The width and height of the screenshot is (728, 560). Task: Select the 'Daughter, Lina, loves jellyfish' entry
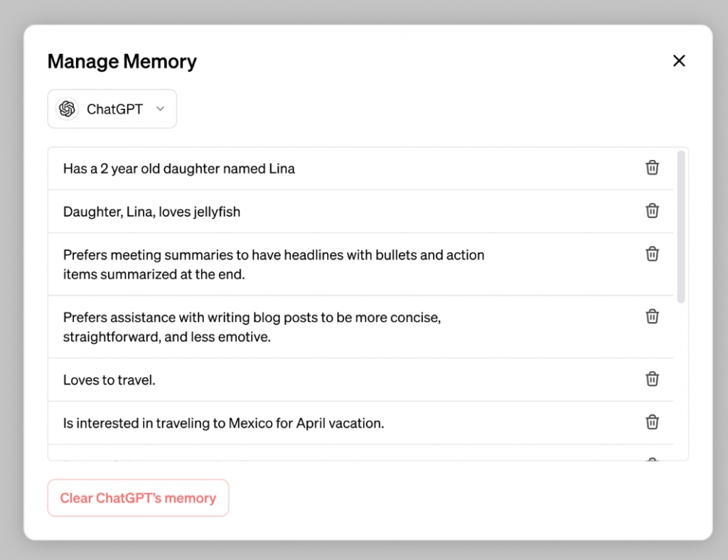click(151, 212)
